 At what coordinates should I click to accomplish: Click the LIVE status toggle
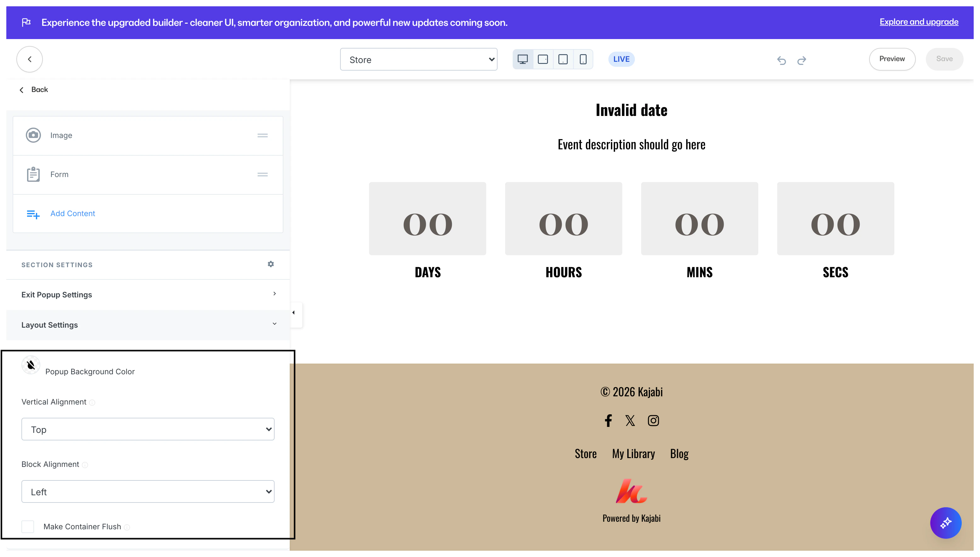coord(621,59)
